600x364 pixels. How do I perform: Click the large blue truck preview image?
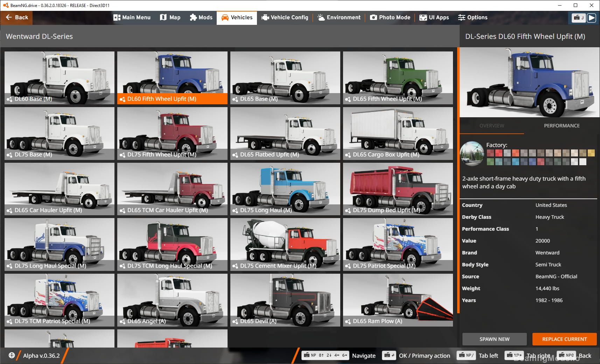529,82
